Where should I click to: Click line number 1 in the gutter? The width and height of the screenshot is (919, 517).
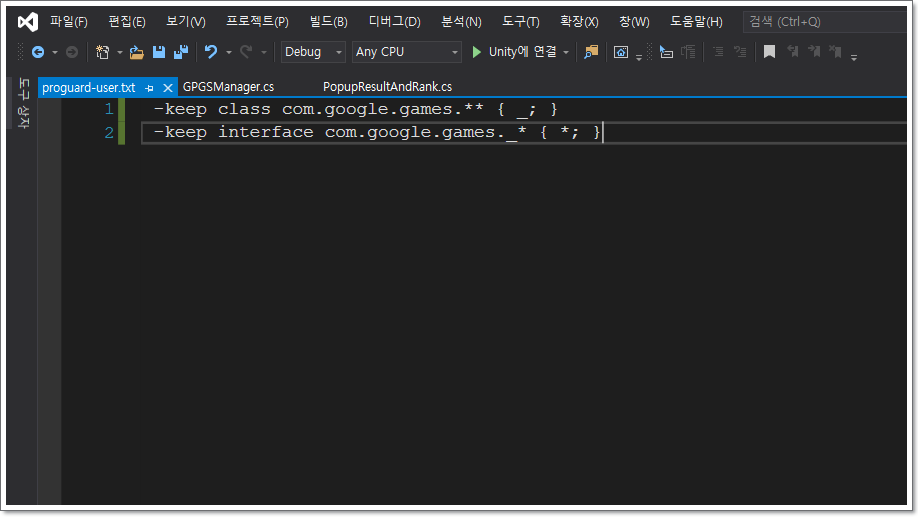(109, 109)
